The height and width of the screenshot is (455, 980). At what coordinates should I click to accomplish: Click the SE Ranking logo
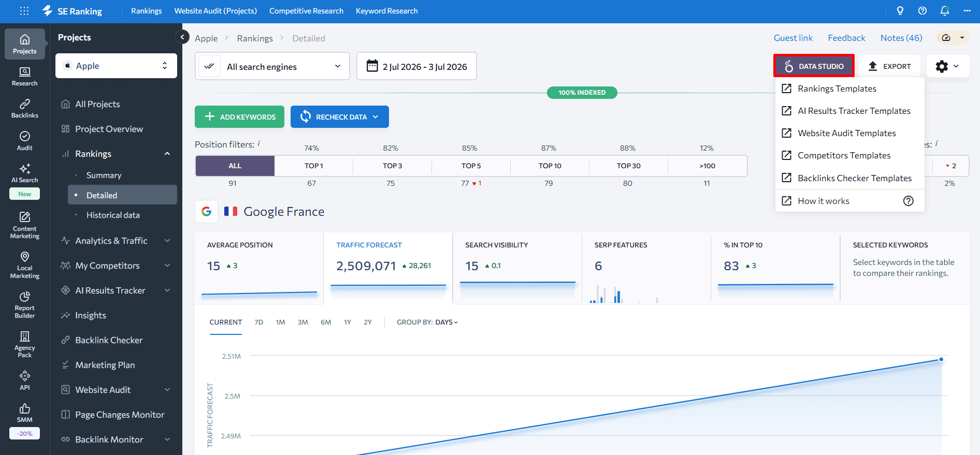tap(73, 11)
